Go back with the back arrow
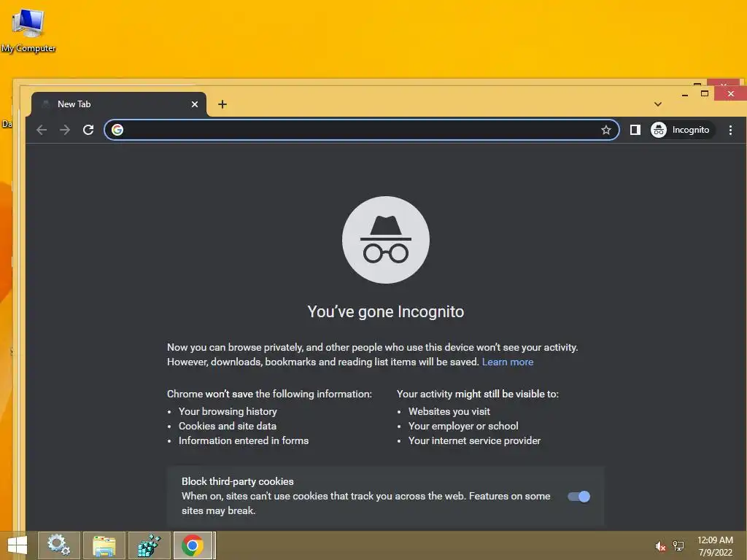747x560 pixels. pyautogui.click(x=42, y=130)
